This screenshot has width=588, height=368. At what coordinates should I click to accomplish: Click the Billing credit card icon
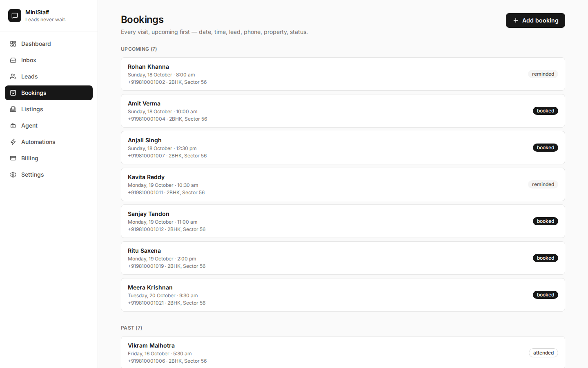point(13,158)
